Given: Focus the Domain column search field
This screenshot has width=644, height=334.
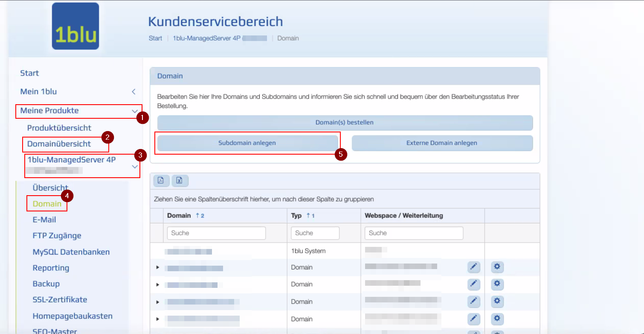Looking at the screenshot, I should [216, 233].
